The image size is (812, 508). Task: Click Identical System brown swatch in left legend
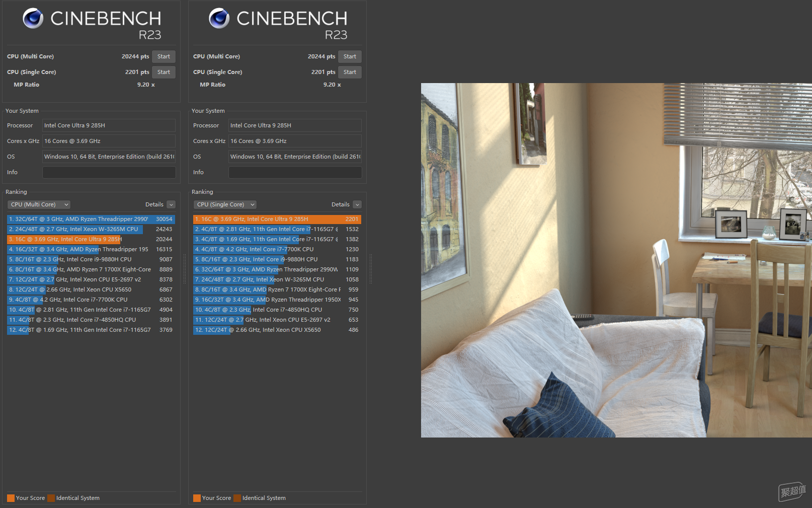[x=51, y=498]
